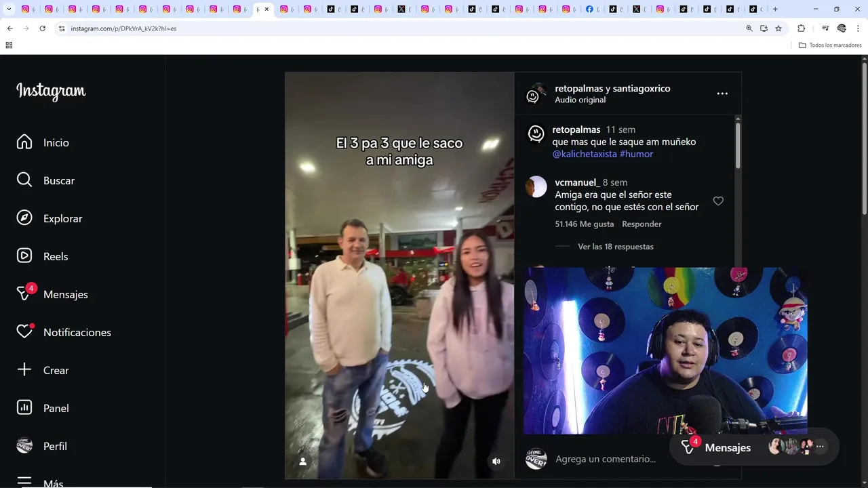Click the address bar URL

(x=123, y=28)
